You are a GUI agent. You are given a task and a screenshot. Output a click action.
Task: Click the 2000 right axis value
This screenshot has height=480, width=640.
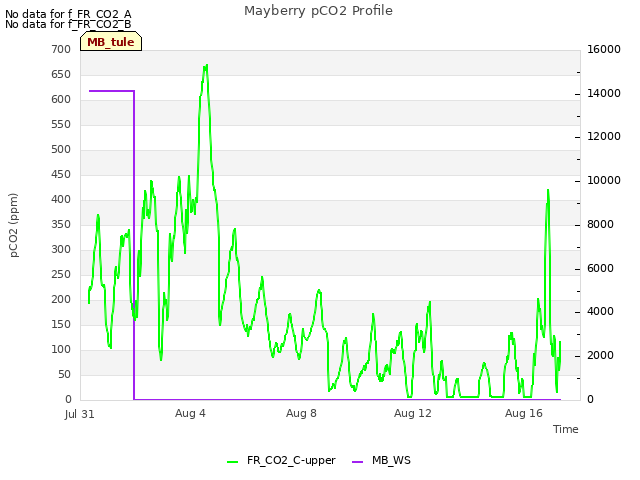[x=600, y=356]
